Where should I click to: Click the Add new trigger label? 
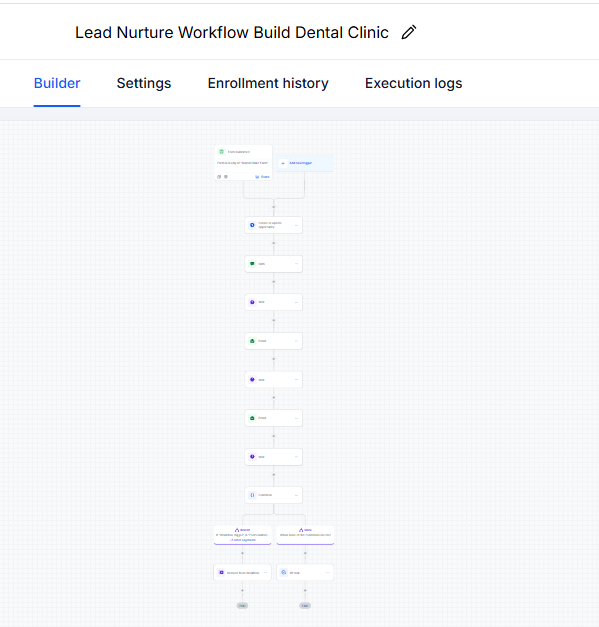tap(300, 163)
